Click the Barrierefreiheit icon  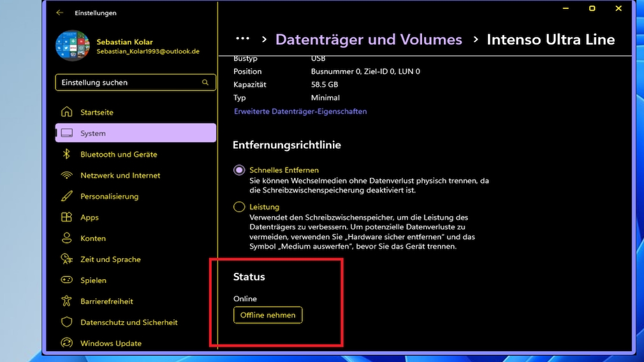[x=66, y=301]
